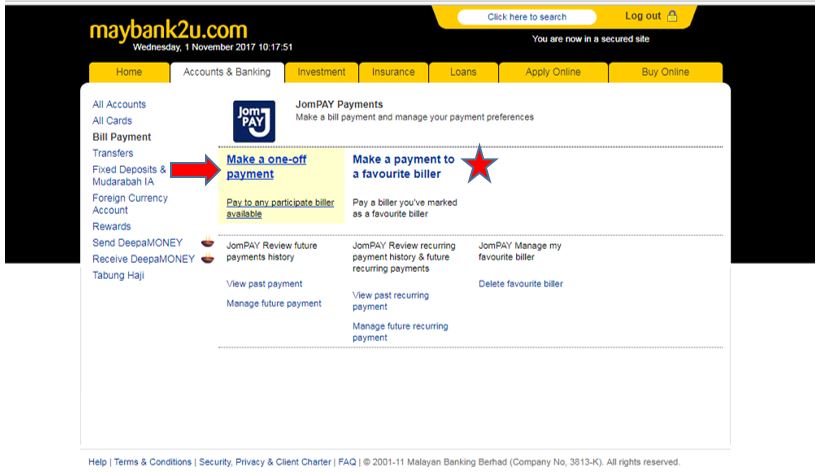Open Tabung Haji in the sidebar
819x473 pixels.
pyautogui.click(x=118, y=275)
